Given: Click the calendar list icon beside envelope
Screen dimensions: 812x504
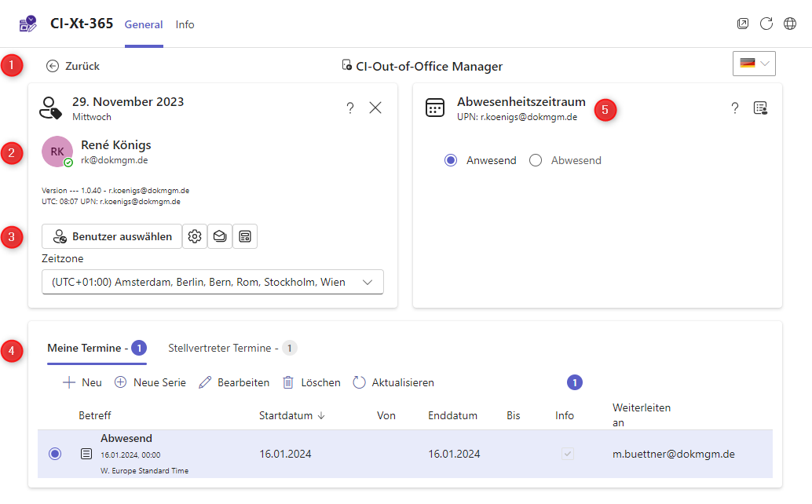Looking at the screenshot, I should pos(245,236).
